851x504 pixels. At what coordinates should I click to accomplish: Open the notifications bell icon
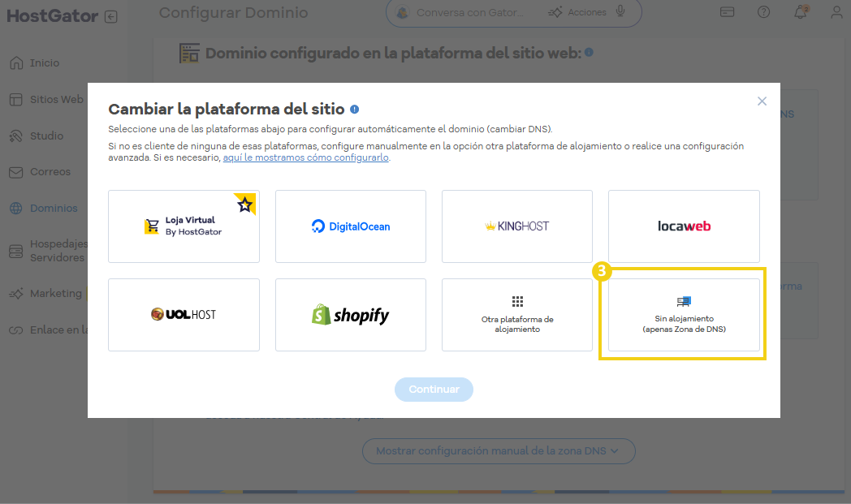801,12
